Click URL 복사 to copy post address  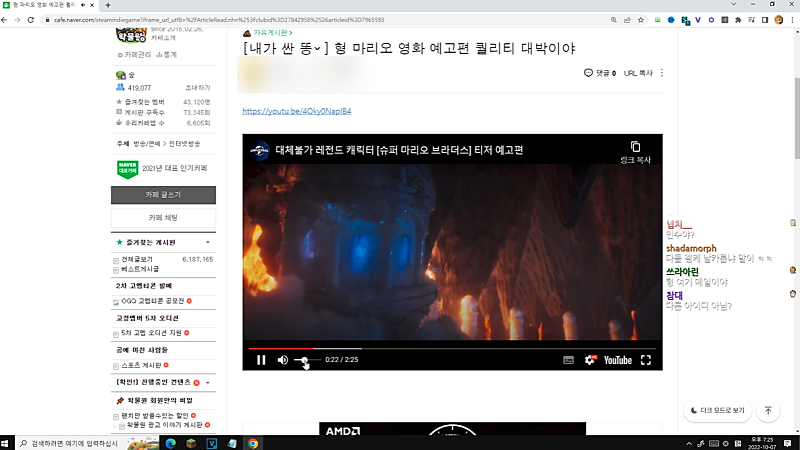(x=638, y=73)
